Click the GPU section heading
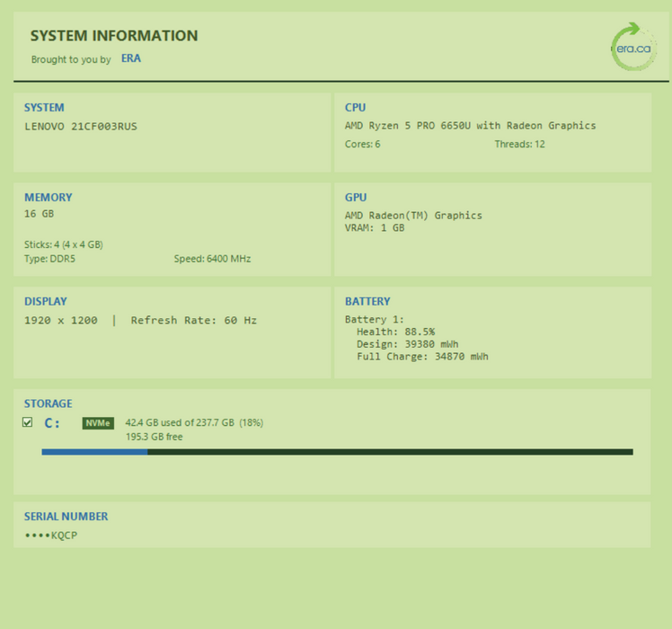The height and width of the screenshot is (629, 672). [356, 198]
